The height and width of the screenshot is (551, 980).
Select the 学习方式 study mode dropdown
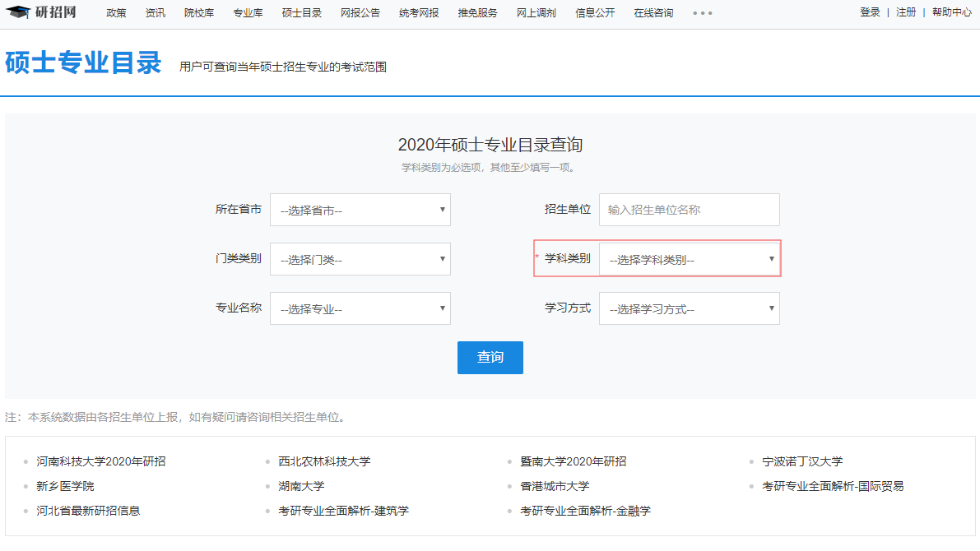[x=689, y=308]
